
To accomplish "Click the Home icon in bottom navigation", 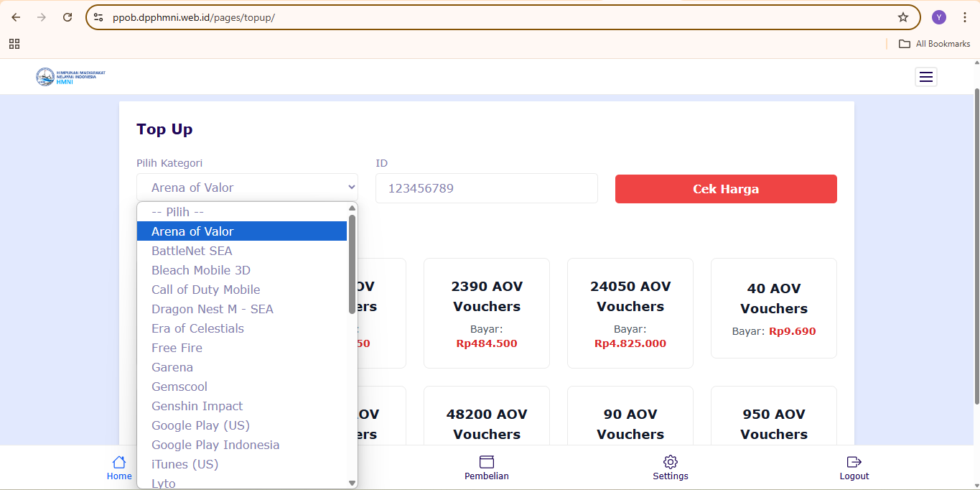I will [119, 467].
